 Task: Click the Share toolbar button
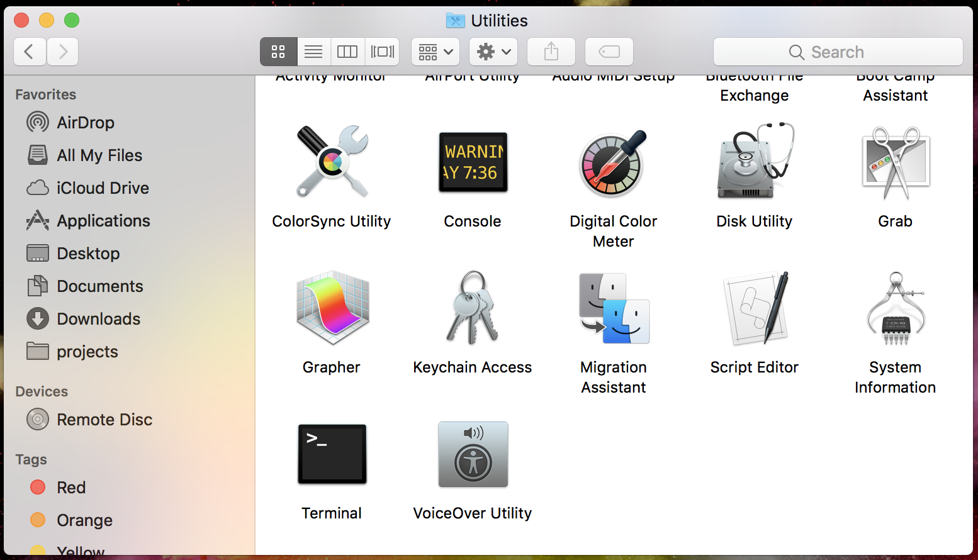[x=551, y=52]
